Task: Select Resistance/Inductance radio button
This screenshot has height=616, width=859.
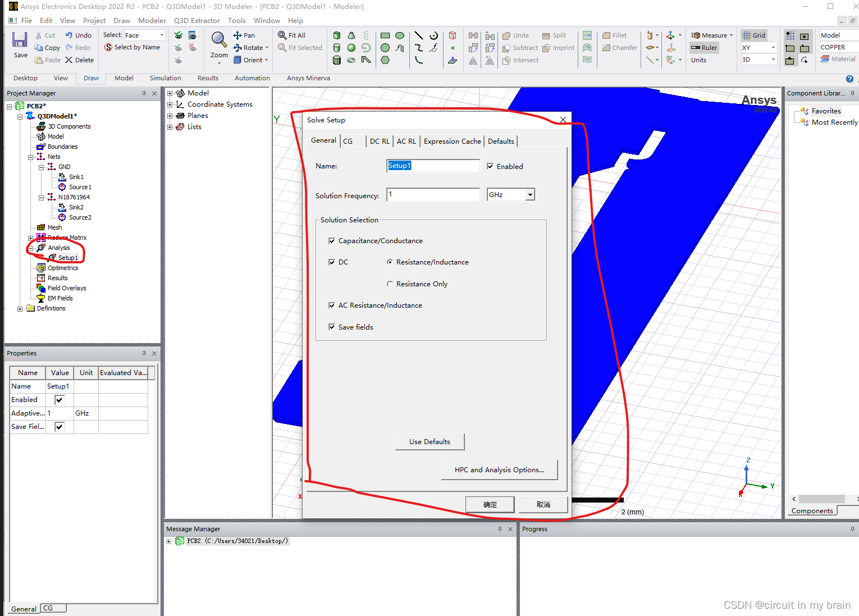Action: (390, 262)
